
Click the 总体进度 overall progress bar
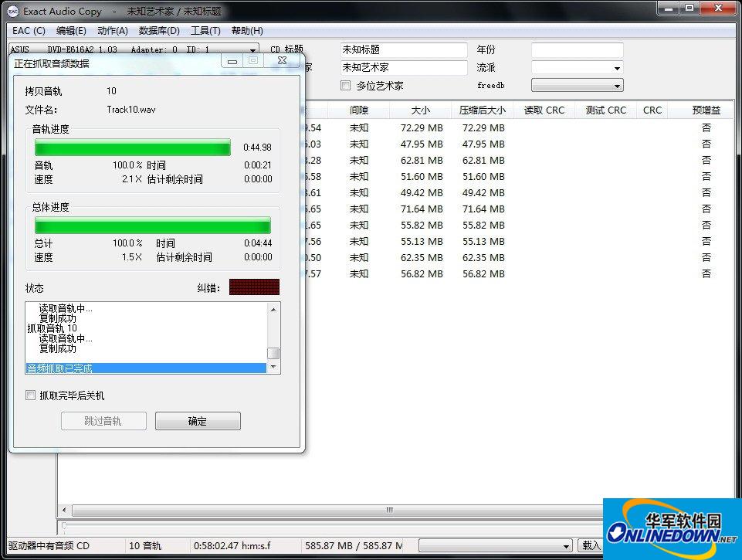tap(152, 226)
